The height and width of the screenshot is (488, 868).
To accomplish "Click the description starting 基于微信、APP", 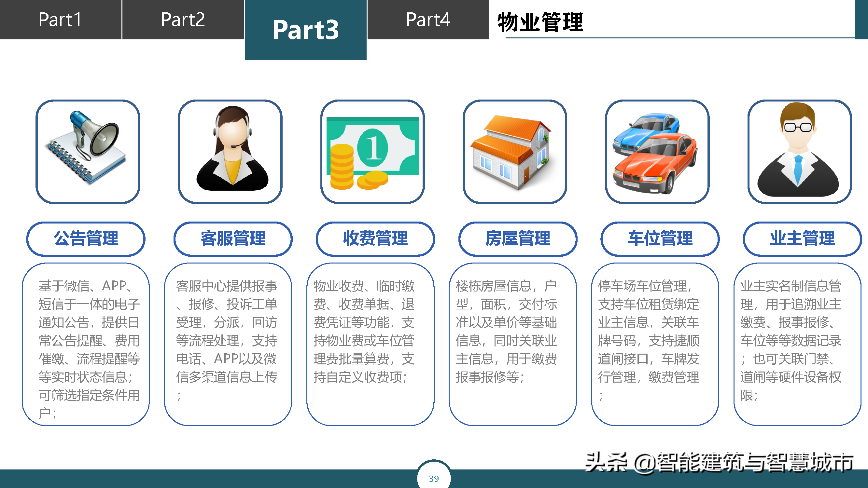I will [x=86, y=345].
